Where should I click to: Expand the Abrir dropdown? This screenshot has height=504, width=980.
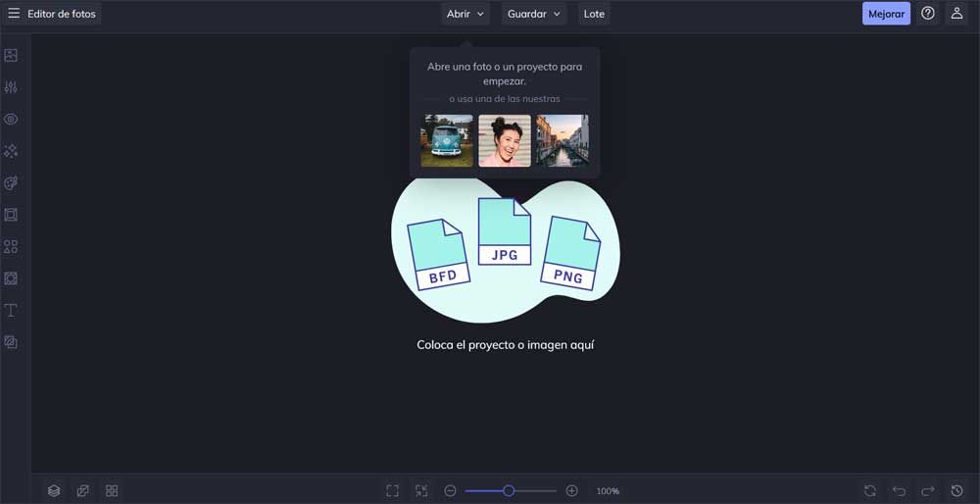click(465, 14)
